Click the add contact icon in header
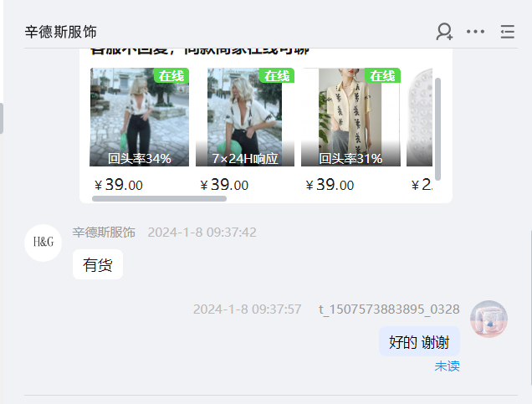 coord(444,32)
